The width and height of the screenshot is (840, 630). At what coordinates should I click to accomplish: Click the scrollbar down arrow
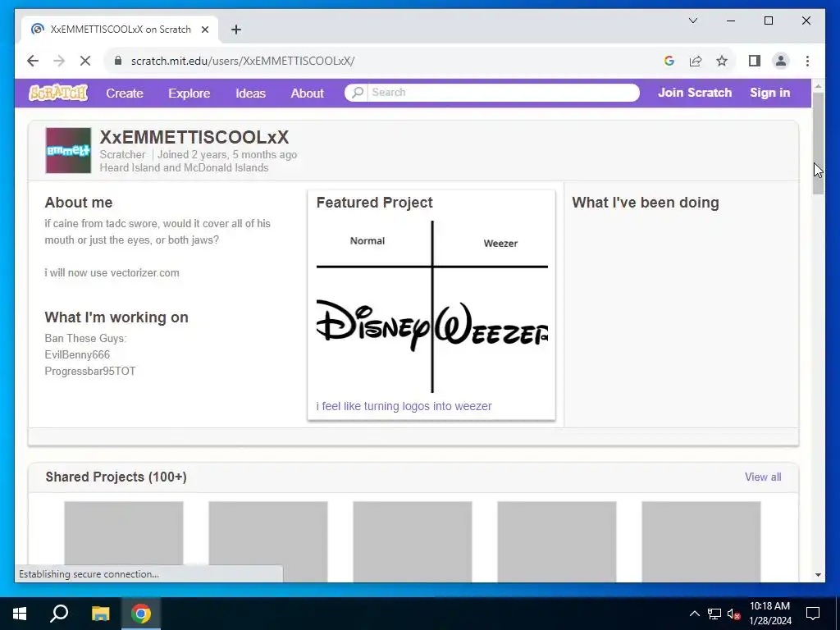pyautogui.click(x=818, y=575)
